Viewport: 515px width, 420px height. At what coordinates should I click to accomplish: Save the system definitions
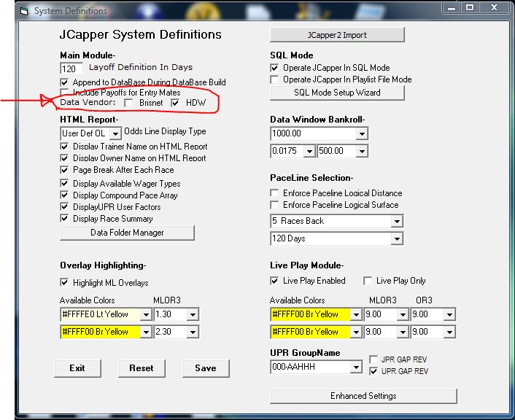206,368
